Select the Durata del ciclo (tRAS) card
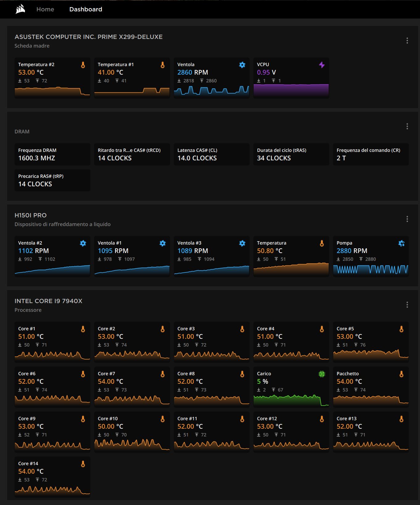 click(x=291, y=154)
